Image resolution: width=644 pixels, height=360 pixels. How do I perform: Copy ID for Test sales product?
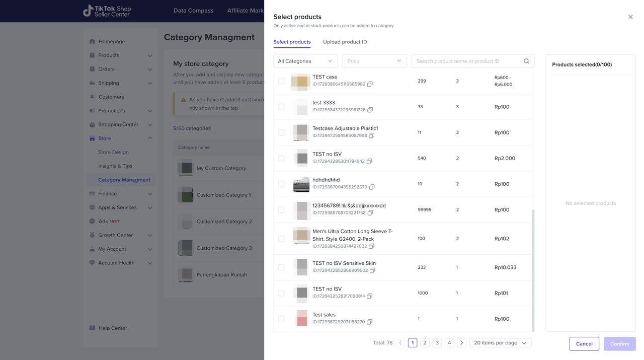point(369,322)
